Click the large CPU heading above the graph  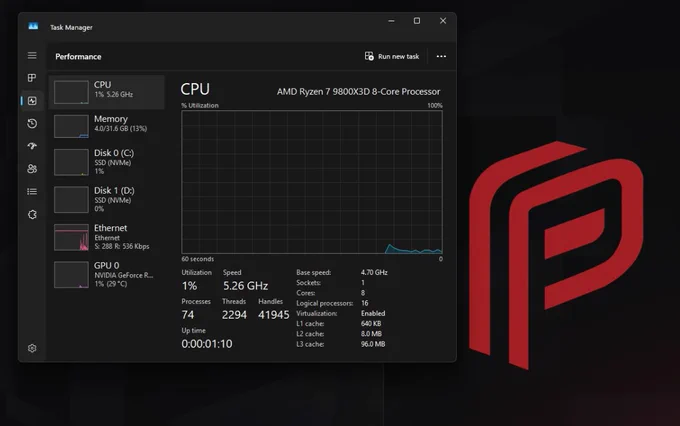click(195, 89)
